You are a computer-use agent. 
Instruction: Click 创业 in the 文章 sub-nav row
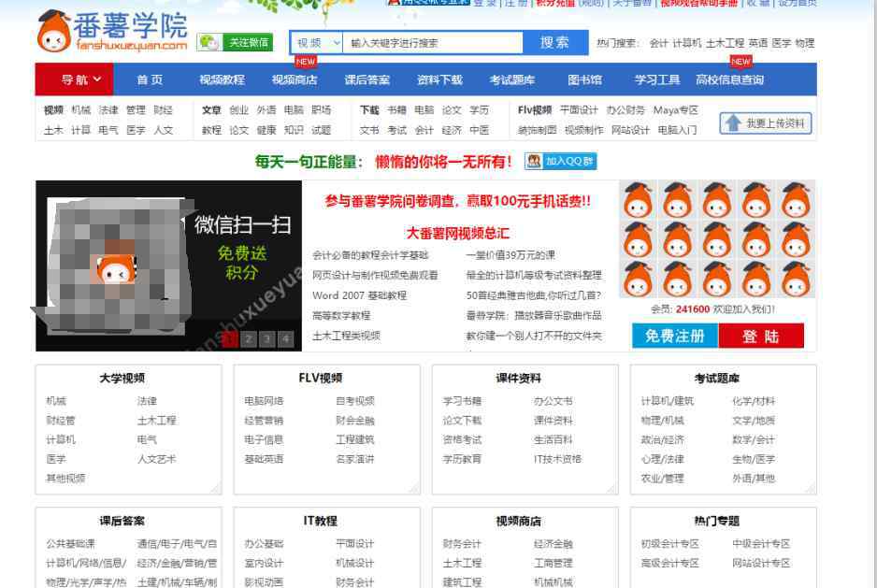tap(238, 110)
